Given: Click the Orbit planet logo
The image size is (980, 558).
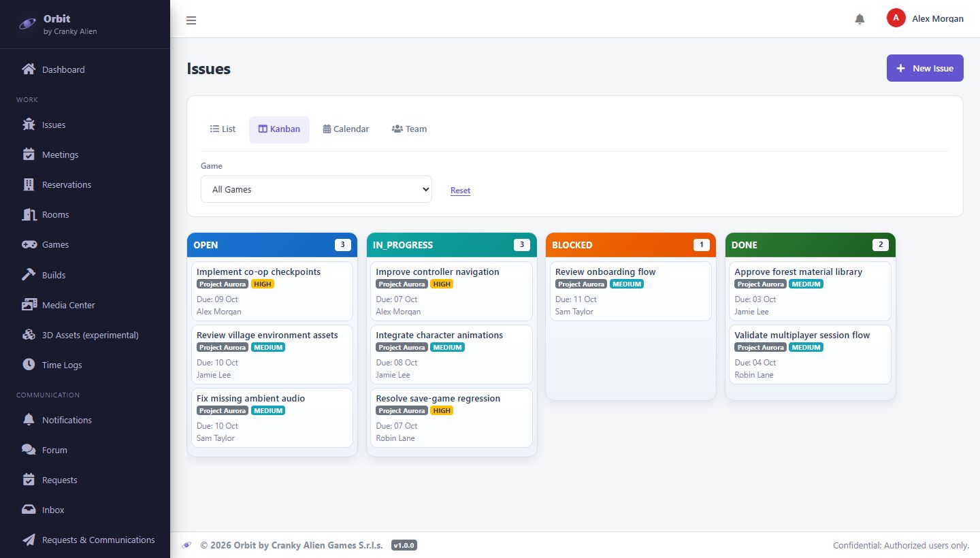Looking at the screenshot, I should [x=27, y=24].
